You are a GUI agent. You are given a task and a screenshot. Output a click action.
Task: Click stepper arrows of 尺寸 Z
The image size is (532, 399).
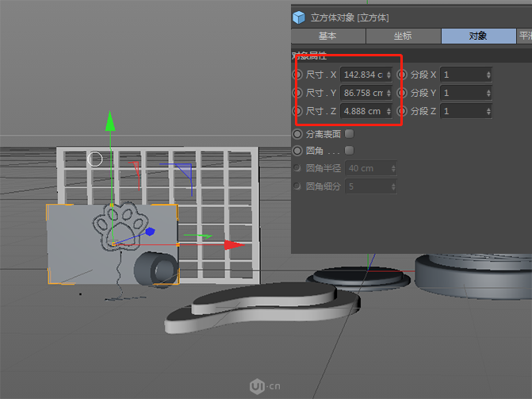[x=388, y=111]
